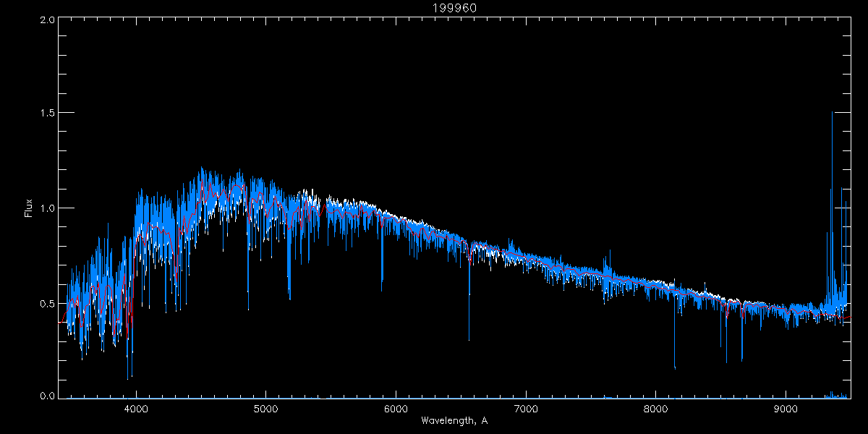Click the 1.0 flux axis tick label

48,208
